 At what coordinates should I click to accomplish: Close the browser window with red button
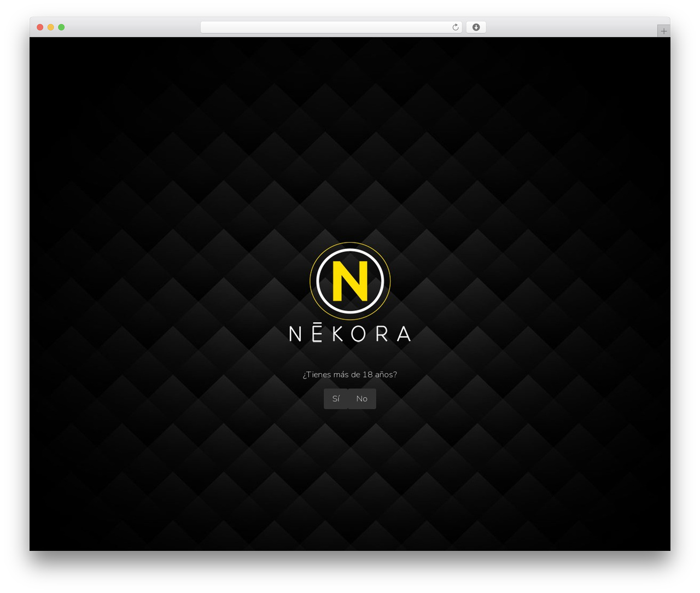(40, 27)
